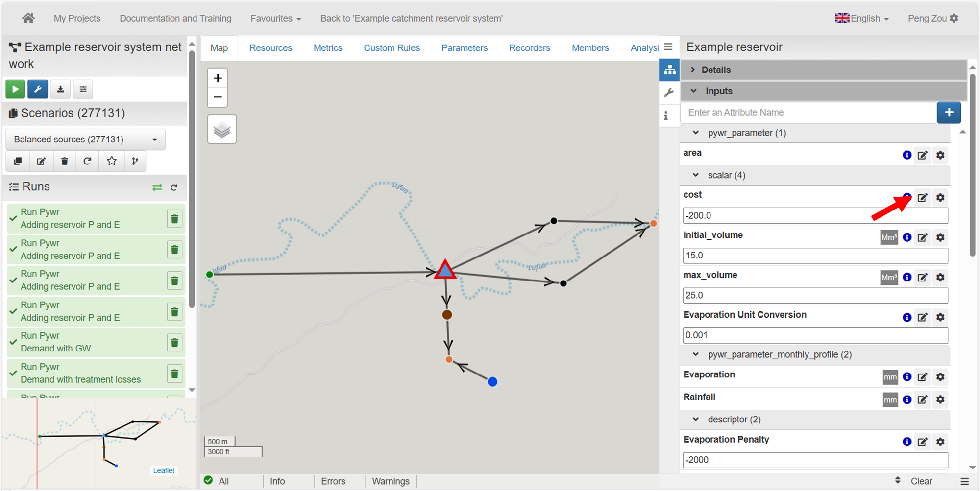Open the English language dropdown

pyautogui.click(x=862, y=19)
